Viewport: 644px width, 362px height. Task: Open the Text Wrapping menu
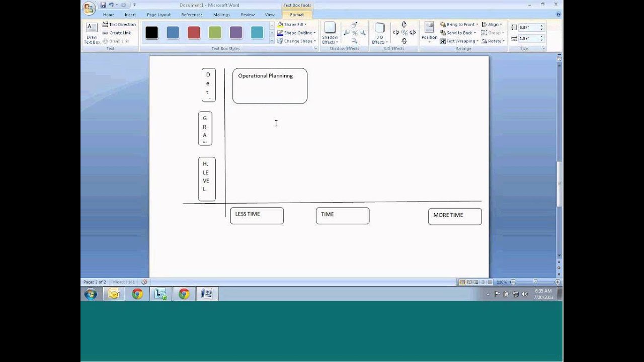459,41
